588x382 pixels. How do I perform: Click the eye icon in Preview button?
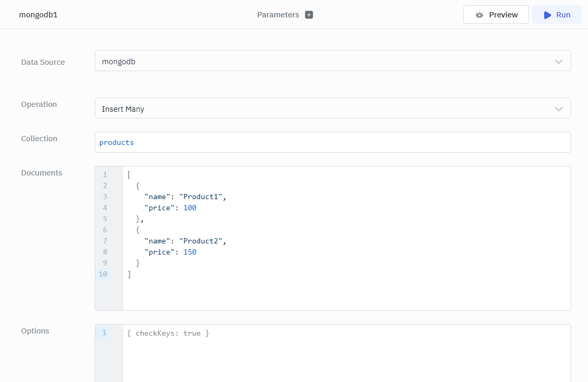pyautogui.click(x=479, y=15)
